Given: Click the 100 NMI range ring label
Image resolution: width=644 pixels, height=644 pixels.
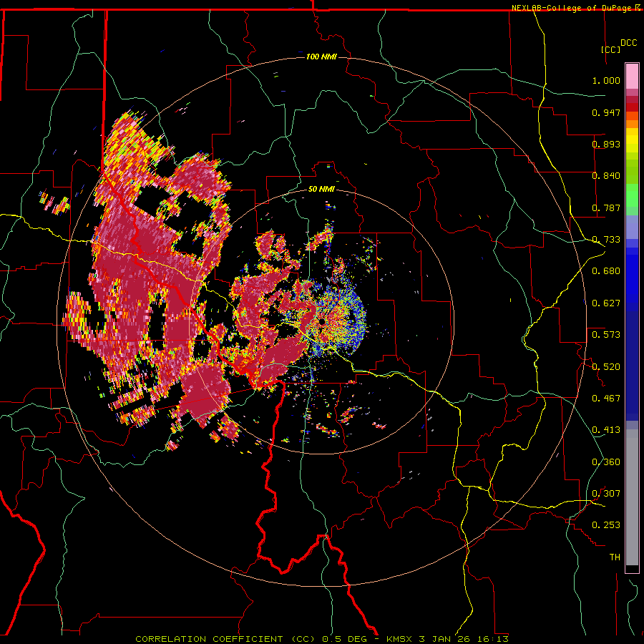Looking at the screenshot, I should click(x=321, y=57).
